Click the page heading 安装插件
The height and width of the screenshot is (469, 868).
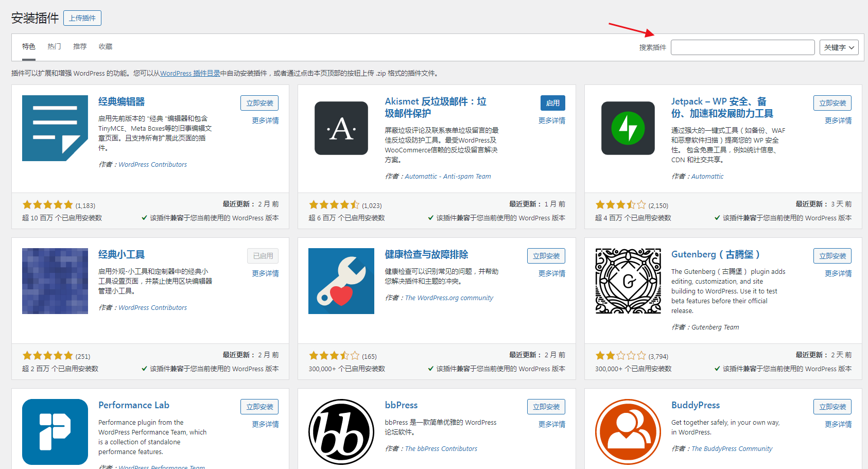[35, 18]
